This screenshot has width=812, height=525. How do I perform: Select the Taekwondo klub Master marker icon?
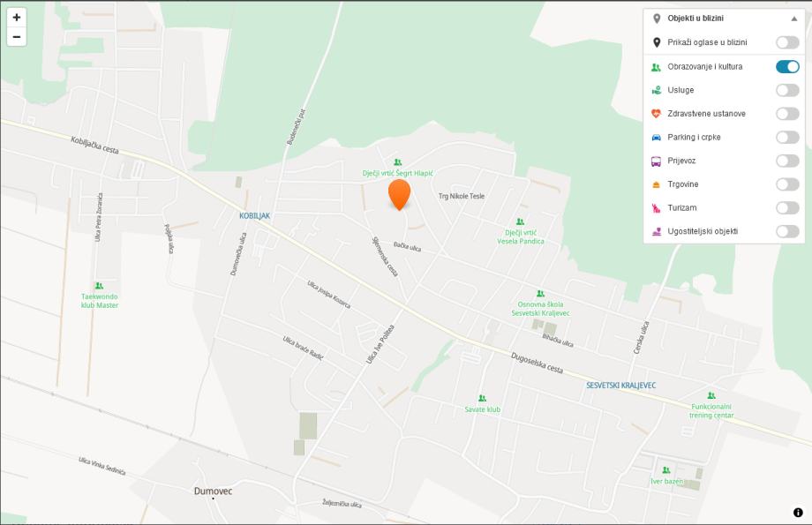(99, 286)
